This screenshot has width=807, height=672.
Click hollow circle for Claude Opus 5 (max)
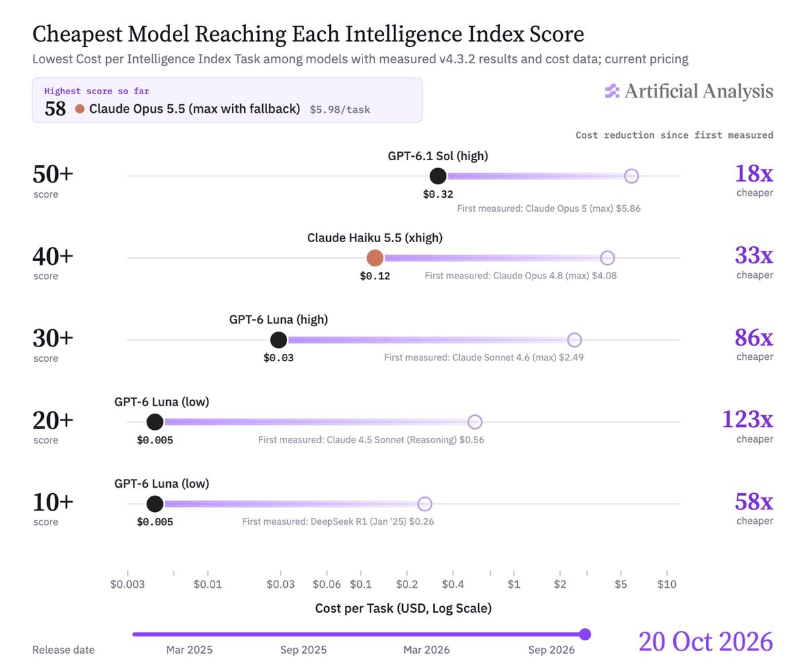(x=631, y=176)
